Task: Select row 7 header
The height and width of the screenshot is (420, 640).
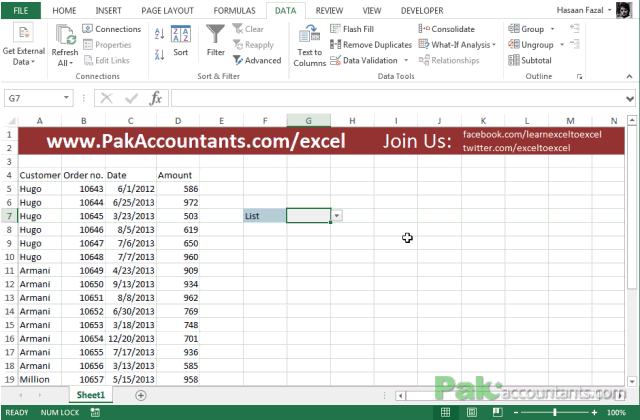Action: [9, 216]
